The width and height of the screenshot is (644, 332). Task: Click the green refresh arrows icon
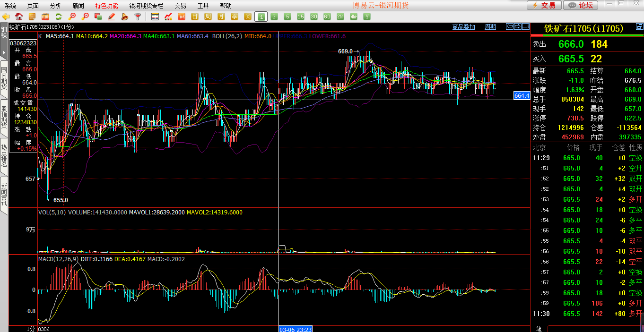point(59,17)
